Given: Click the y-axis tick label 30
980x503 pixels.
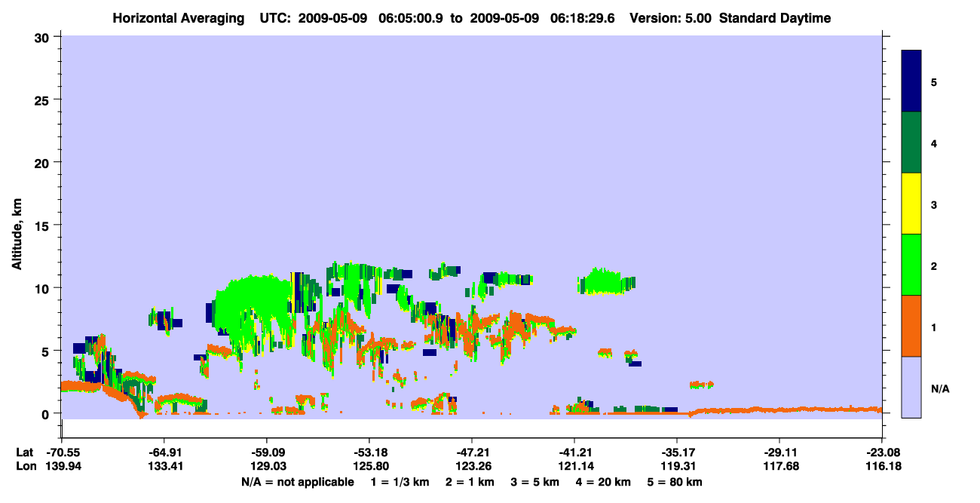Looking at the screenshot, I should pyautogui.click(x=44, y=37).
